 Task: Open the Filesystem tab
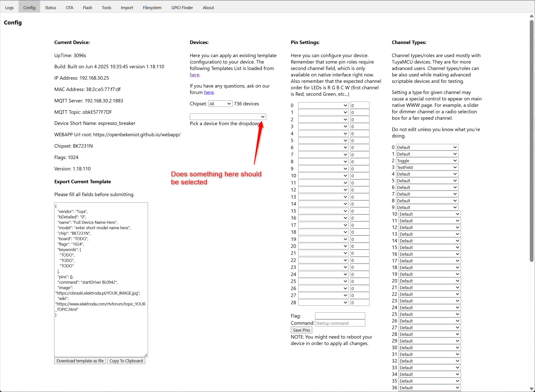pos(152,7)
